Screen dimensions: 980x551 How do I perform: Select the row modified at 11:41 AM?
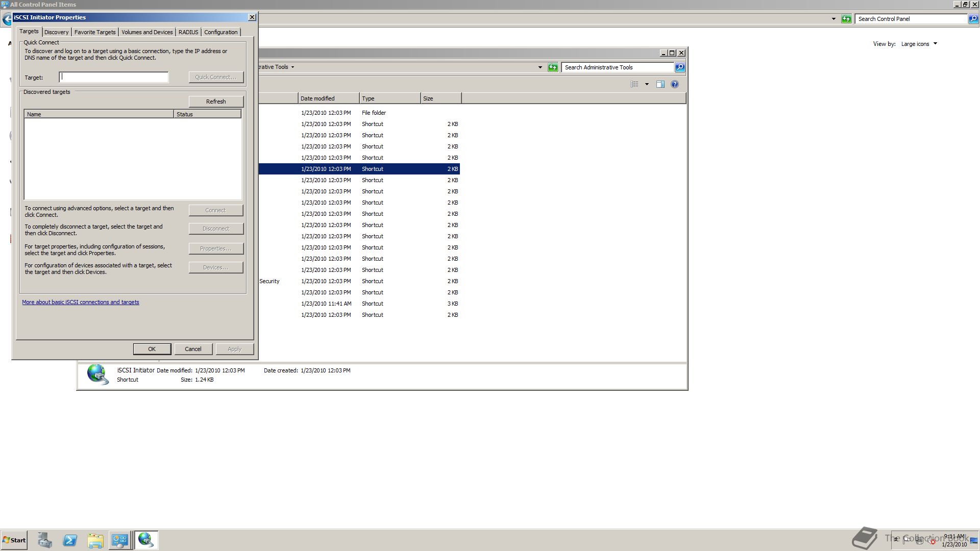(x=359, y=304)
